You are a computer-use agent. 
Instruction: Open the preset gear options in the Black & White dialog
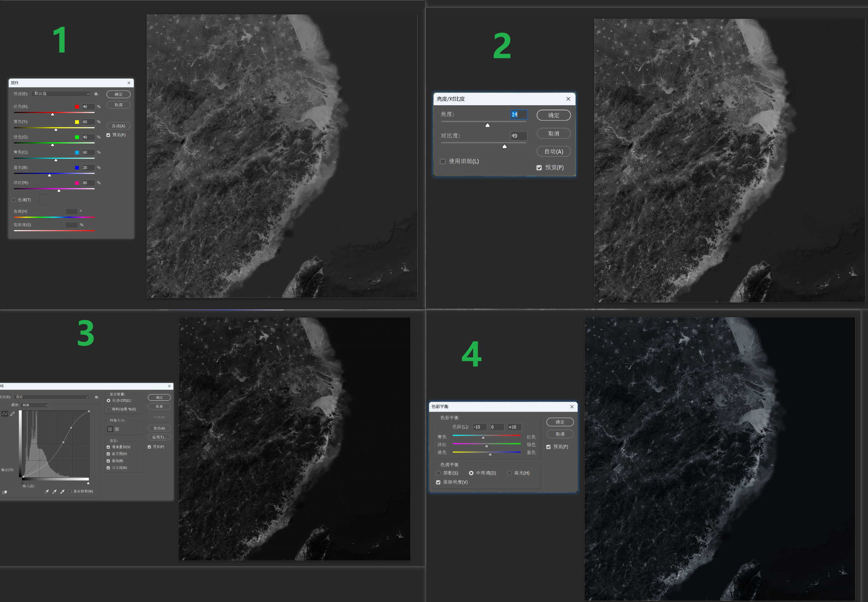pos(97,94)
